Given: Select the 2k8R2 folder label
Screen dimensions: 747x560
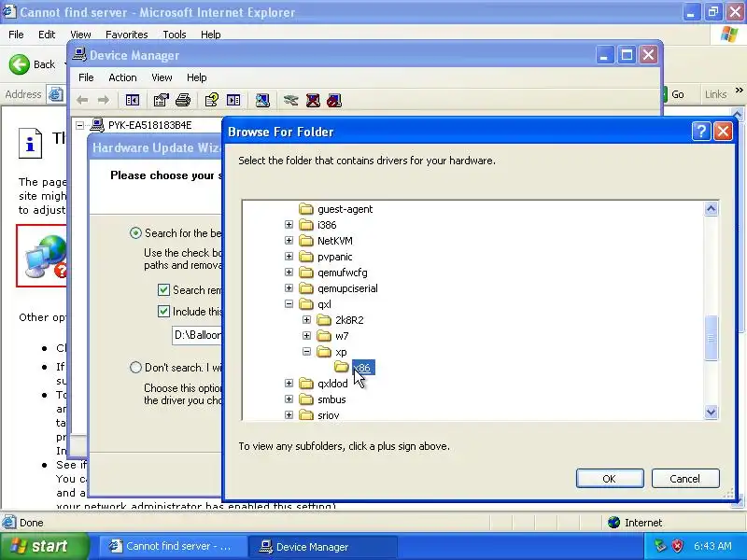Looking at the screenshot, I should coord(349,320).
